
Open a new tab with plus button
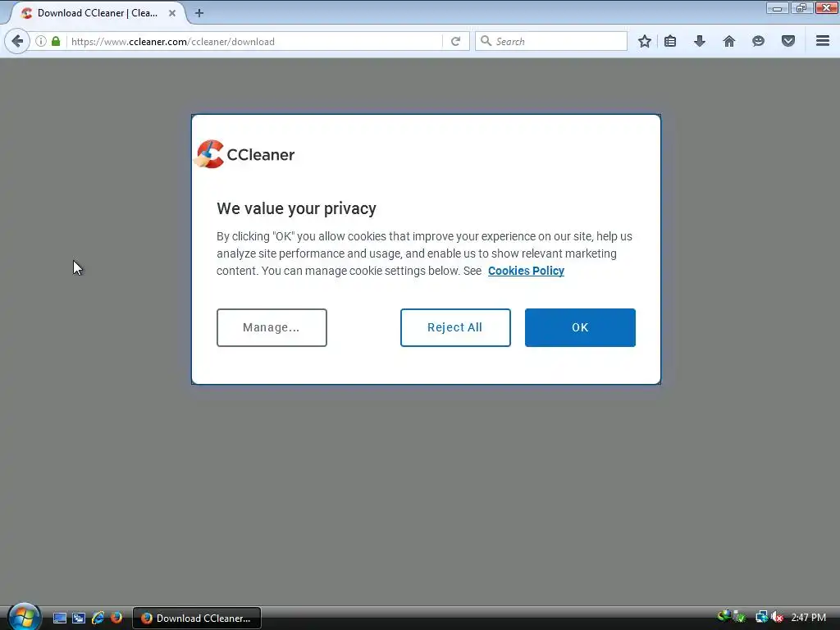tap(199, 13)
